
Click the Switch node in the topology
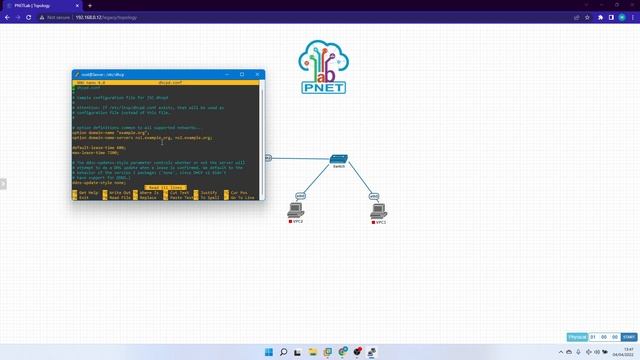(339, 159)
